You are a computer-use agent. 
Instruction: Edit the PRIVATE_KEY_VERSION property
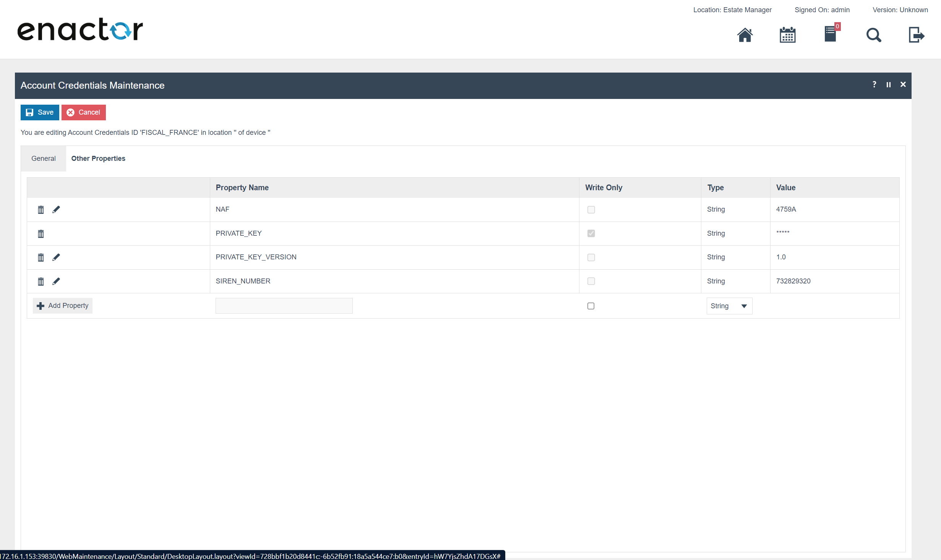point(56,257)
